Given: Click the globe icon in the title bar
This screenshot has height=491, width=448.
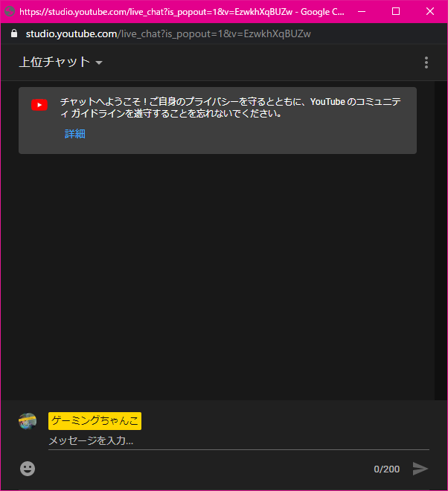Looking at the screenshot, I should coord(10,12).
